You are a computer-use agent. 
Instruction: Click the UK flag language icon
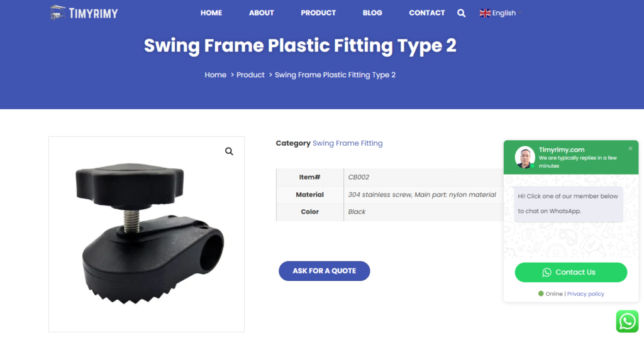(485, 13)
